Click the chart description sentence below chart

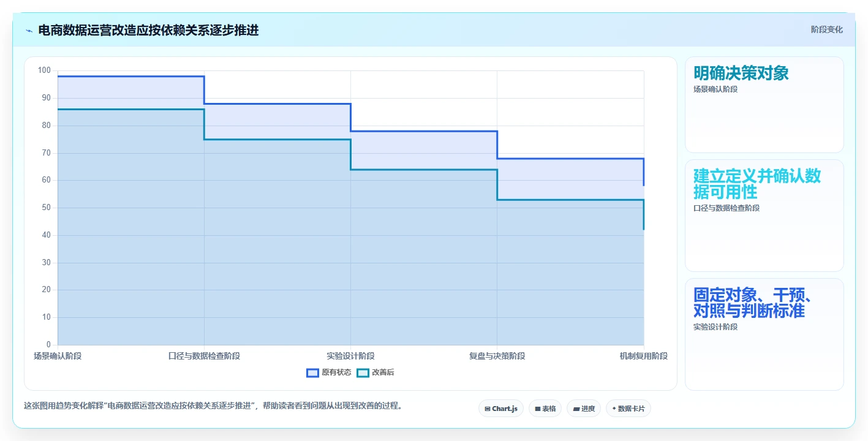click(213, 406)
